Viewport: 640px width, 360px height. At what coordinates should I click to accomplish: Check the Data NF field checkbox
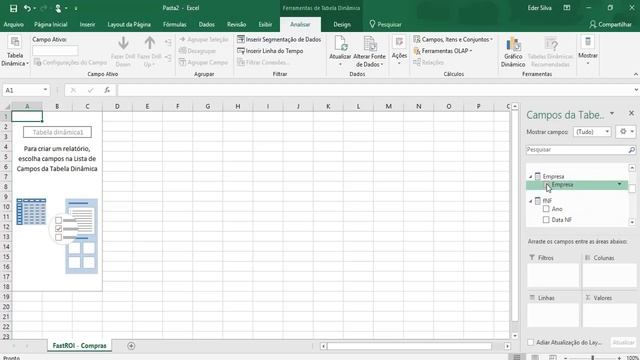point(546,220)
